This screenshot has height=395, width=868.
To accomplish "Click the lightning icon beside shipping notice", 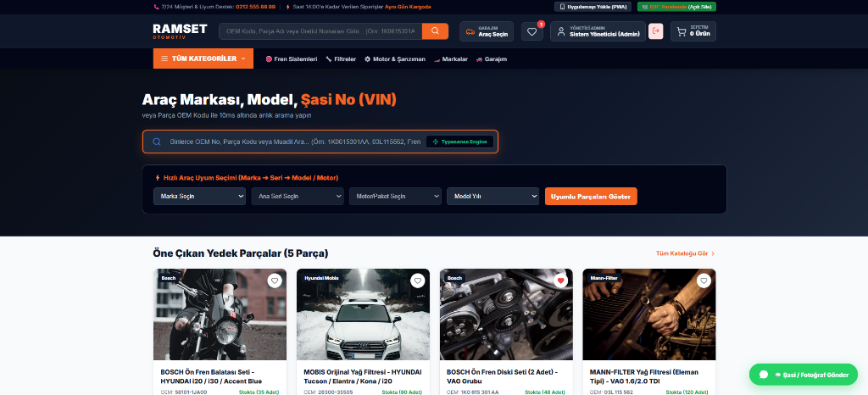I will pos(288,7).
